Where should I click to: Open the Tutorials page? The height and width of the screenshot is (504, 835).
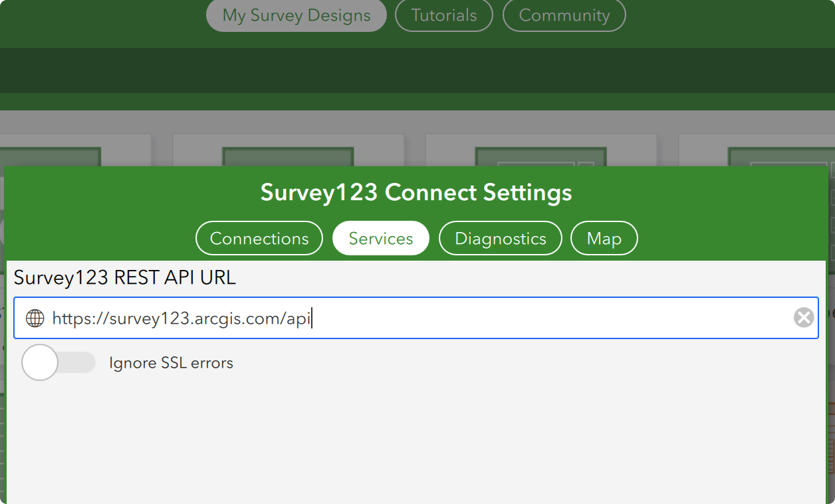click(443, 15)
